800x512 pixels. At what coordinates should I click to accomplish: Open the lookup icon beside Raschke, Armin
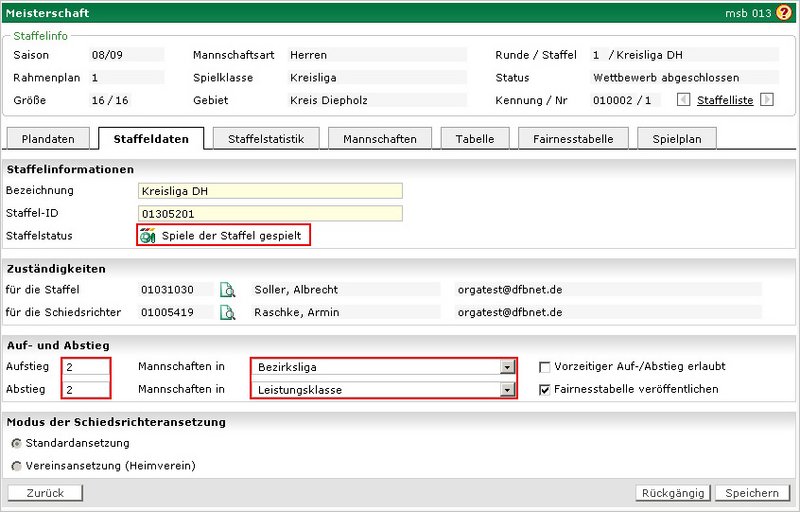tap(228, 313)
